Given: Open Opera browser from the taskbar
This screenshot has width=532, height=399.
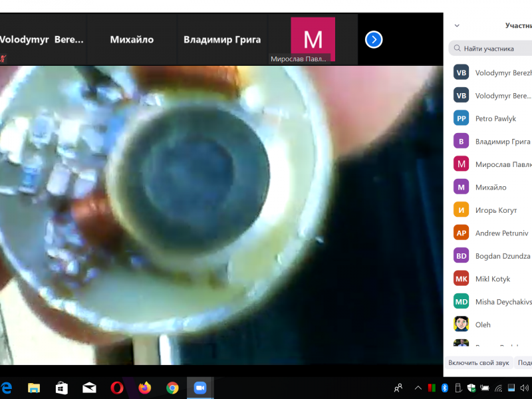Looking at the screenshot, I should [x=117, y=388].
